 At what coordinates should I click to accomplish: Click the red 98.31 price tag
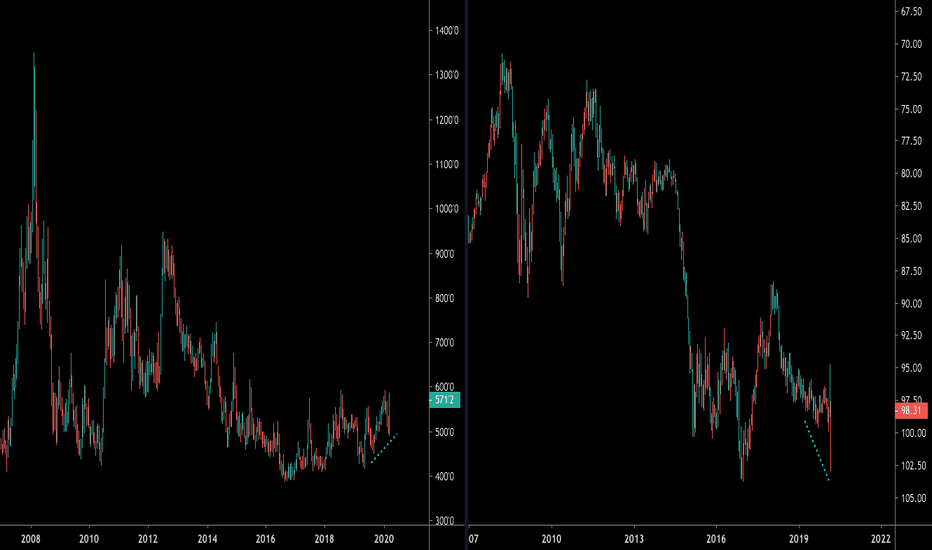(911, 410)
